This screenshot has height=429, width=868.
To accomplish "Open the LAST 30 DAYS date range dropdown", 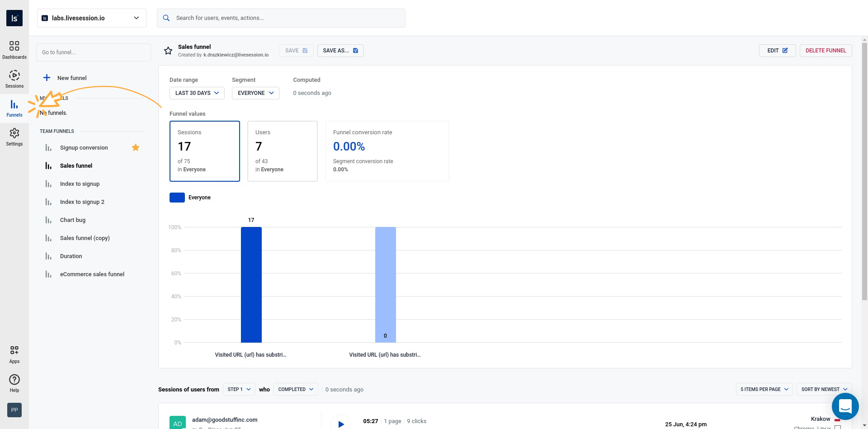I will click(x=197, y=93).
